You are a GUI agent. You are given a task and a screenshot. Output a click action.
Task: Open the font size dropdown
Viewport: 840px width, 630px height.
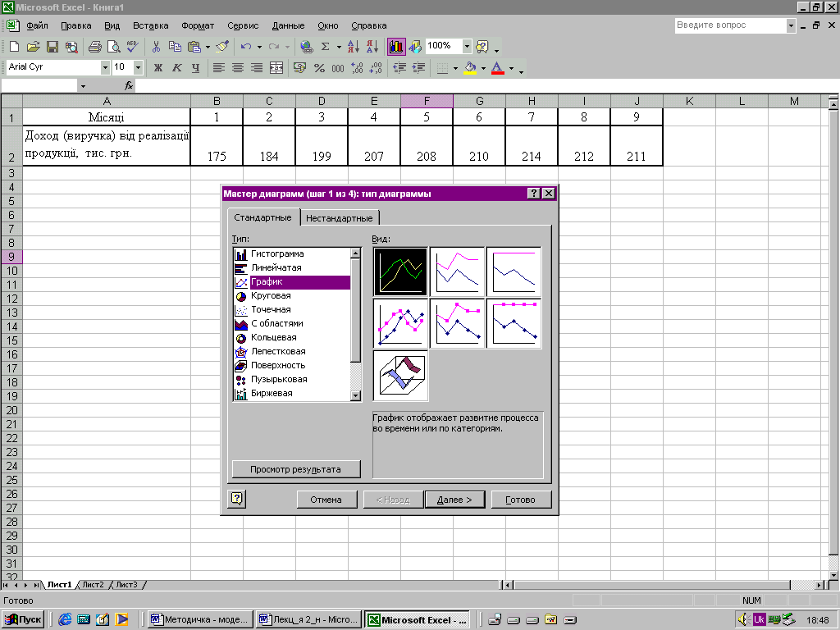coord(138,67)
